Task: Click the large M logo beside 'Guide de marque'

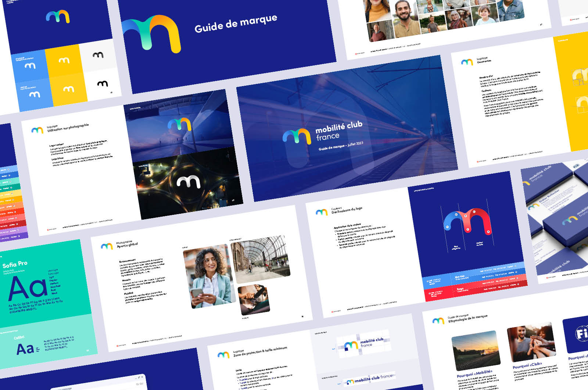Action: coord(151,34)
